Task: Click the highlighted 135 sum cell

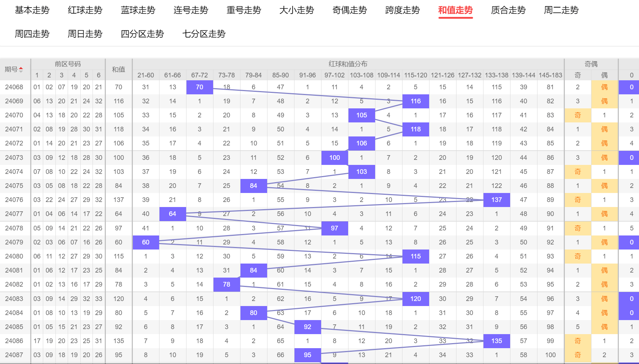Action: pos(496,341)
